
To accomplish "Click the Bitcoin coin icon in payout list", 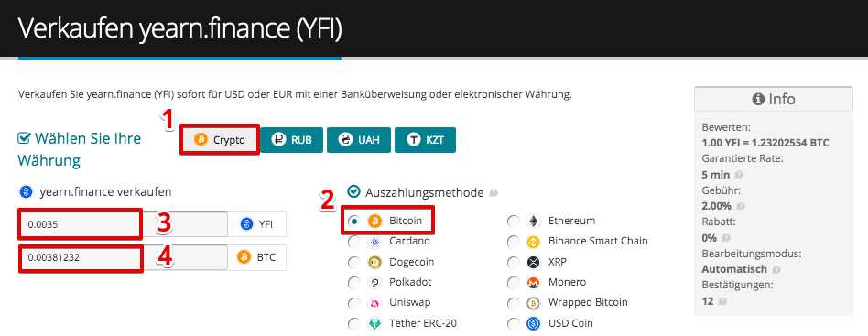I will tap(374, 222).
